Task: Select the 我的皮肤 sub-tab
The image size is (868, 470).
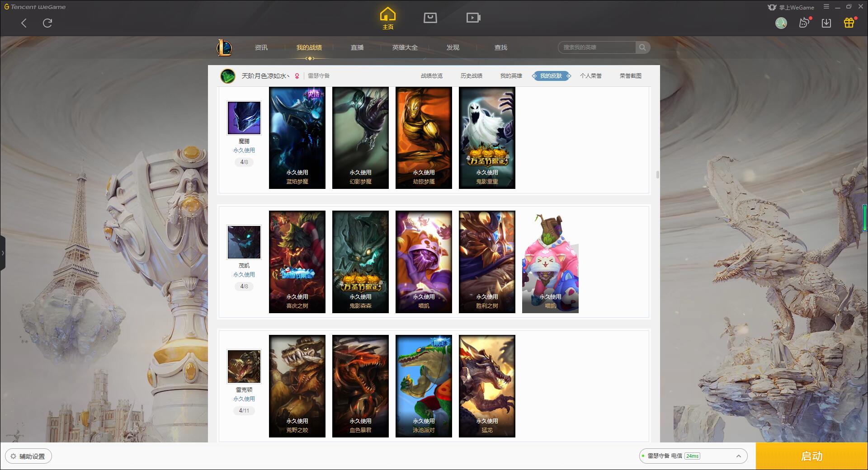Action: (551, 76)
